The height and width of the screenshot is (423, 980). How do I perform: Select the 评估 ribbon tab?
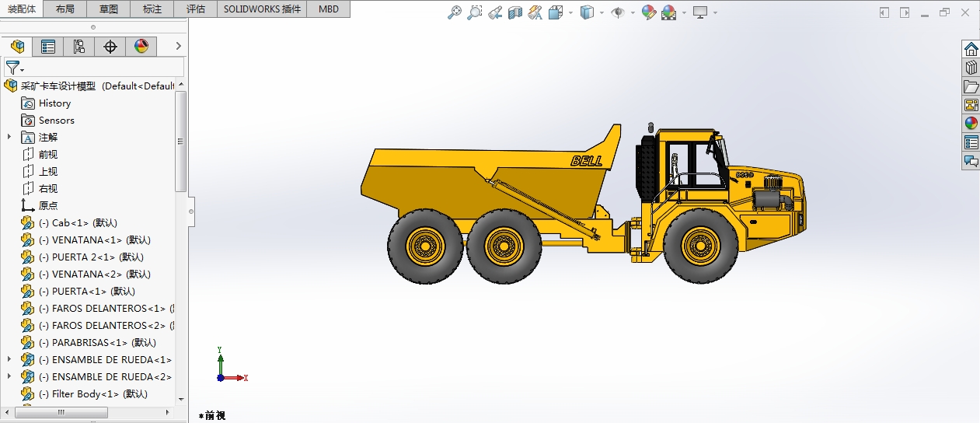click(196, 9)
